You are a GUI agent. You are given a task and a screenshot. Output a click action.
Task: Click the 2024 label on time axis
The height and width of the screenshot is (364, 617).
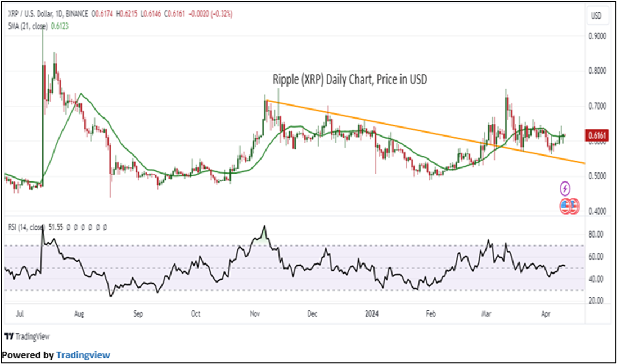pos(372,314)
